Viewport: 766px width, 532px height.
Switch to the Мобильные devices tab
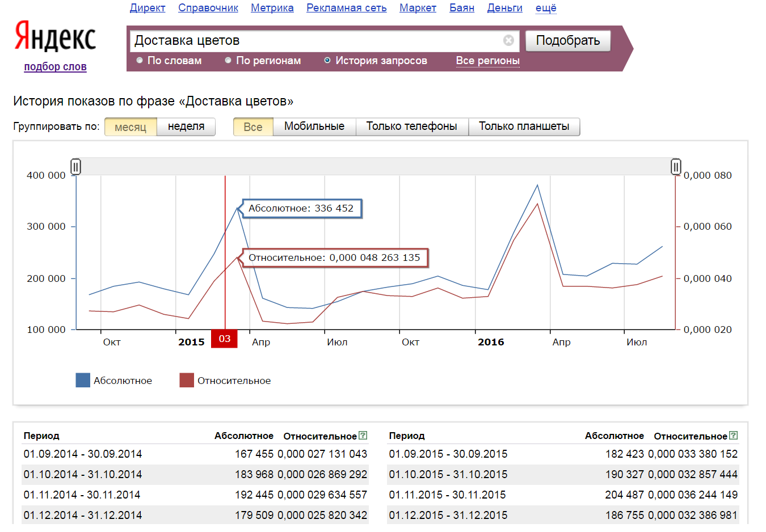tap(314, 126)
